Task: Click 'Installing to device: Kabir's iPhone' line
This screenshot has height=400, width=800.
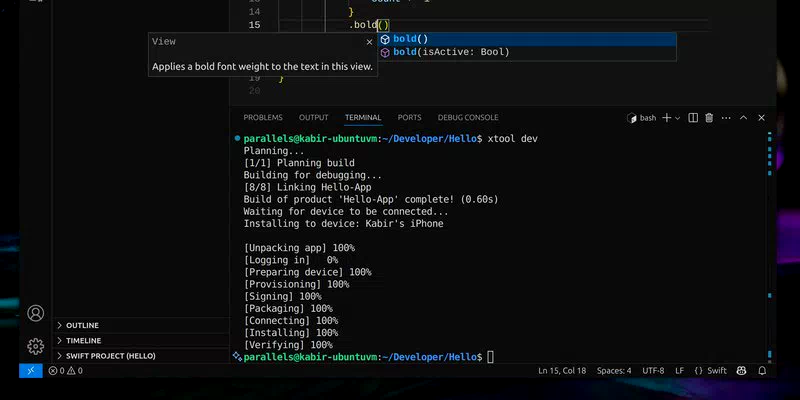Action: coord(343,224)
